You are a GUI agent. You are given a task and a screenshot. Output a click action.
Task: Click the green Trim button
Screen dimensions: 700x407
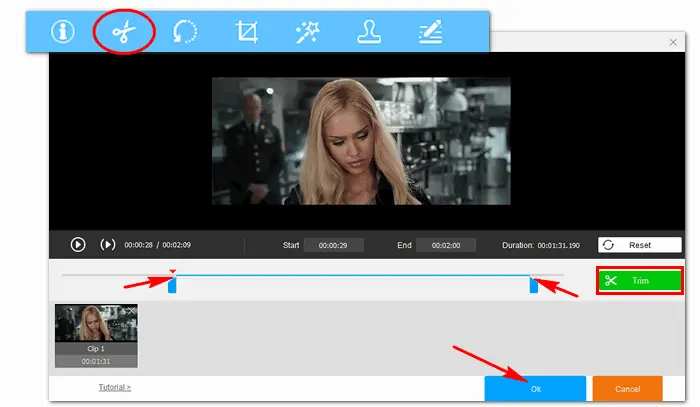point(639,281)
